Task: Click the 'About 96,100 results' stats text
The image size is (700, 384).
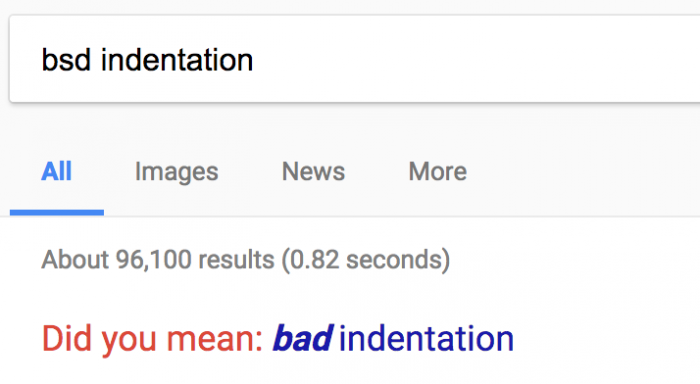Action: click(158, 260)
